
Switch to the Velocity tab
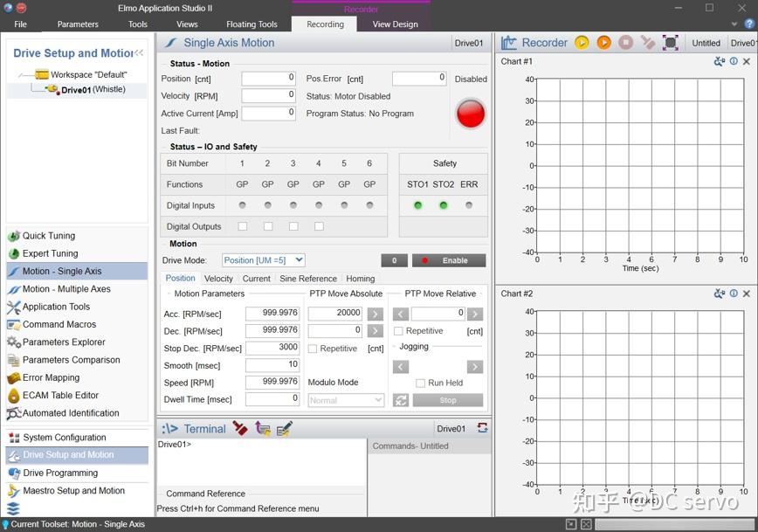pyautogui.click(x=218, y=279)
